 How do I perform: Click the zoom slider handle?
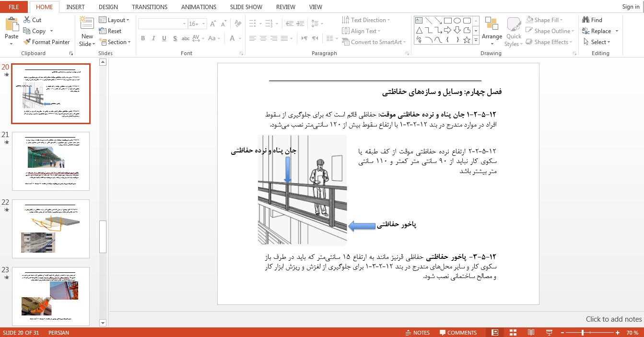coord(583,333)
